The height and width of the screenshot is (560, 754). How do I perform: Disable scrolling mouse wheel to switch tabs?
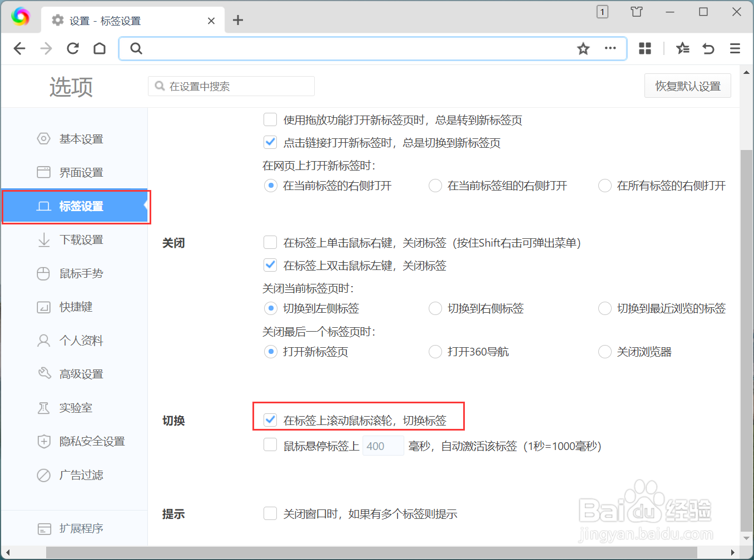tap(270, 420)
